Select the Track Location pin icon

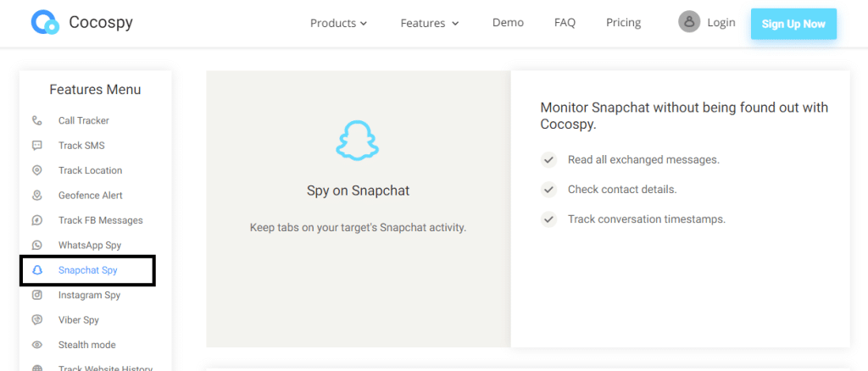pyautogui.click(x=37, y=170)
